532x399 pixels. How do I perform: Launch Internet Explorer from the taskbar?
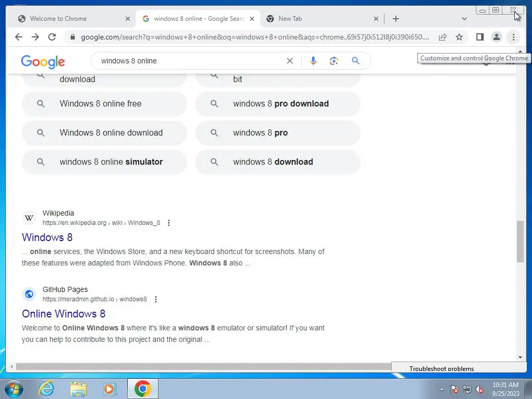pyautogui.click(x=46, y=389)
